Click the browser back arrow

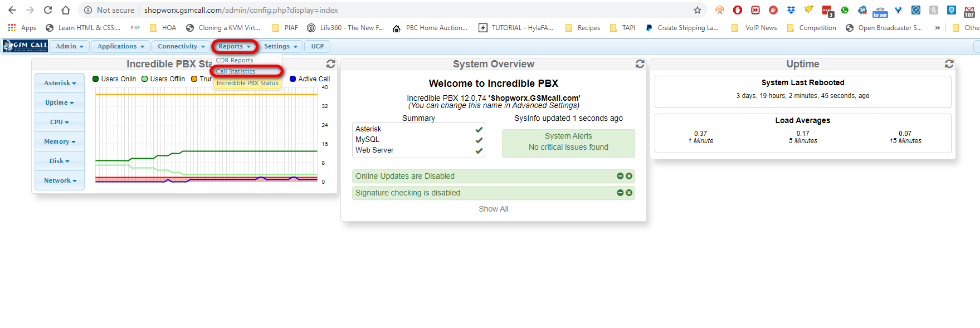tap(12, 10)
